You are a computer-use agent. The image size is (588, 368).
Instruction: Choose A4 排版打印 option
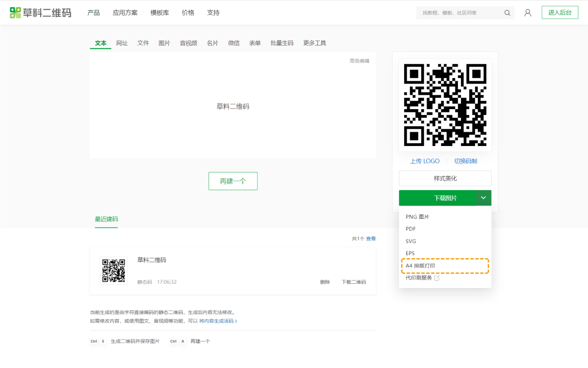(x=421, y=266)
